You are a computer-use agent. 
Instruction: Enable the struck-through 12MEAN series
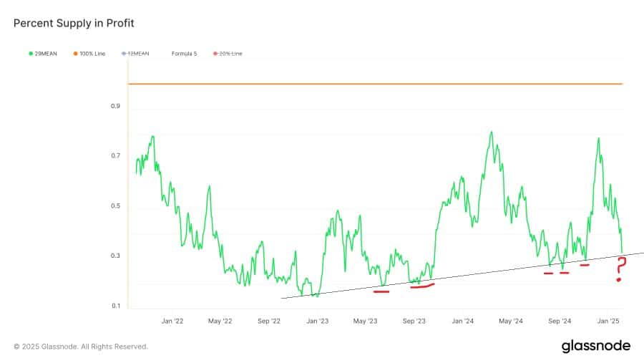pos(137,54)
